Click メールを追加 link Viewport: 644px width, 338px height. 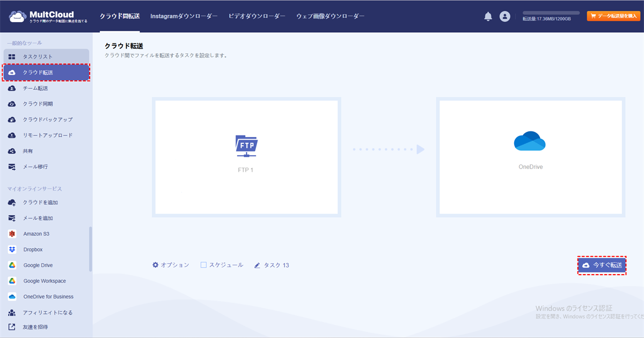point(38,218)
